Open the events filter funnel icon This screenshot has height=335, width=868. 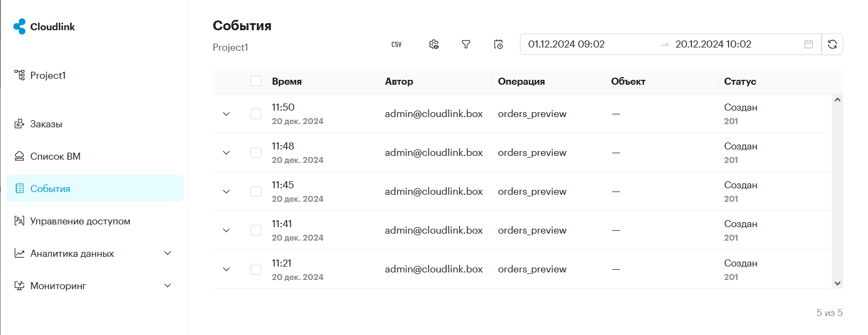(466, 44)
